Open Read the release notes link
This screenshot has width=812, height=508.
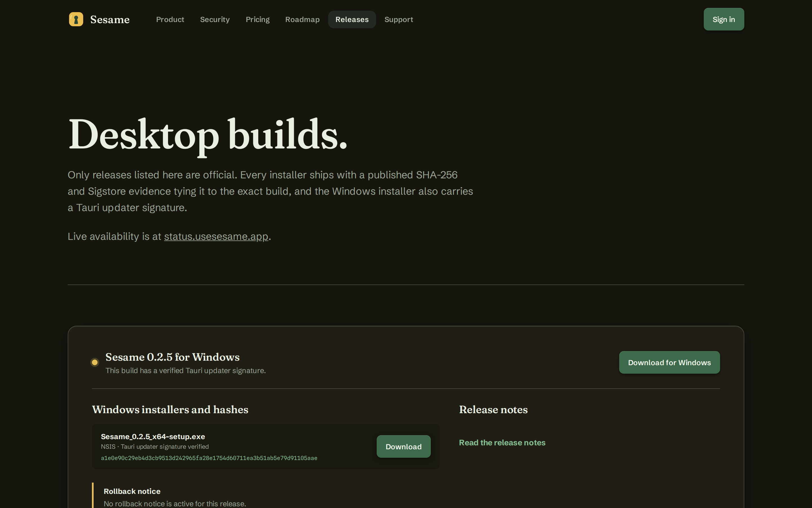coord(502,443)
